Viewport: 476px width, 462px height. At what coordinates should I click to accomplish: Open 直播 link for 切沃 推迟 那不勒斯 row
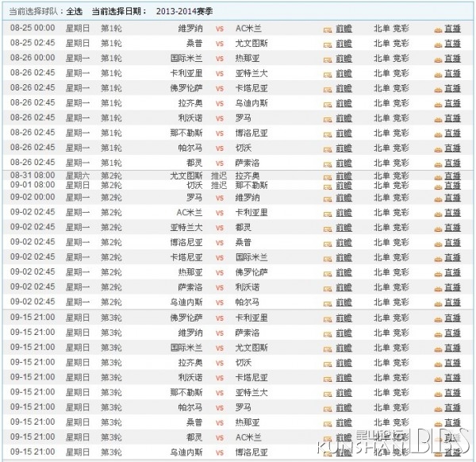[x=453, y=185]
